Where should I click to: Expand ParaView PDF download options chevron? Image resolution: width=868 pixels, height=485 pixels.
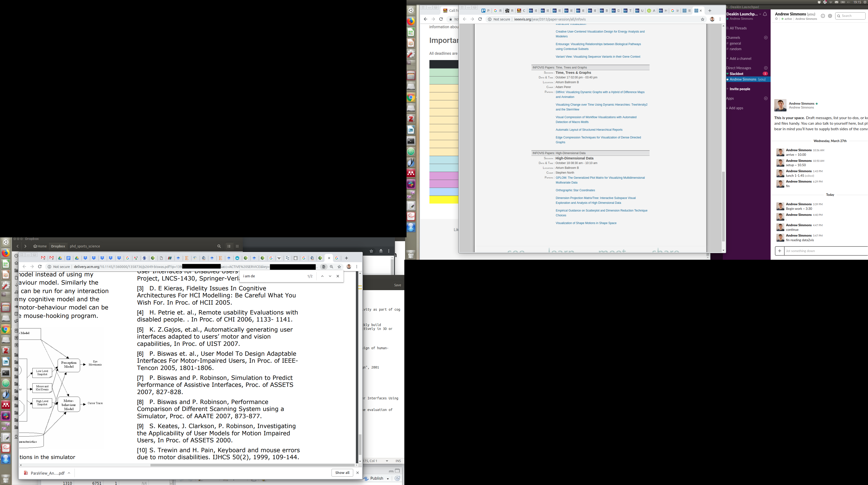click(69, 473)
